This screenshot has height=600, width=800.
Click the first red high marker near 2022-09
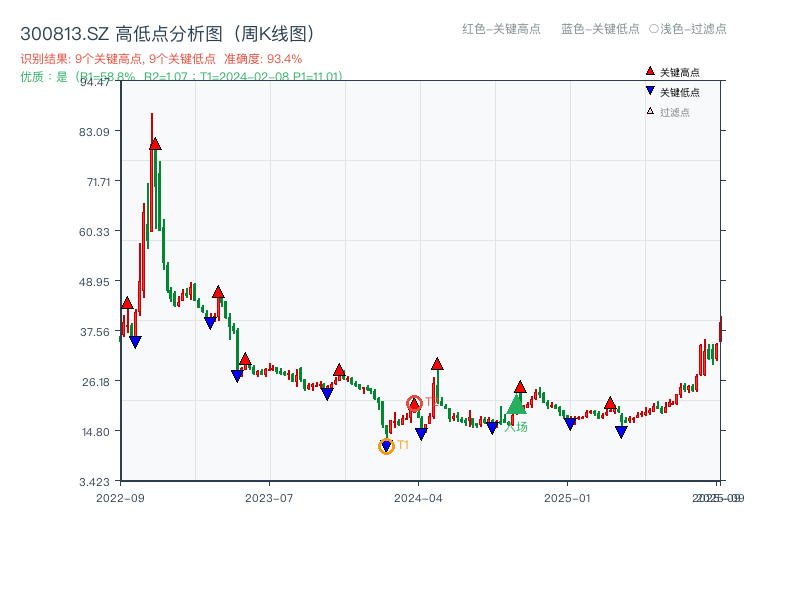(127, 301)
